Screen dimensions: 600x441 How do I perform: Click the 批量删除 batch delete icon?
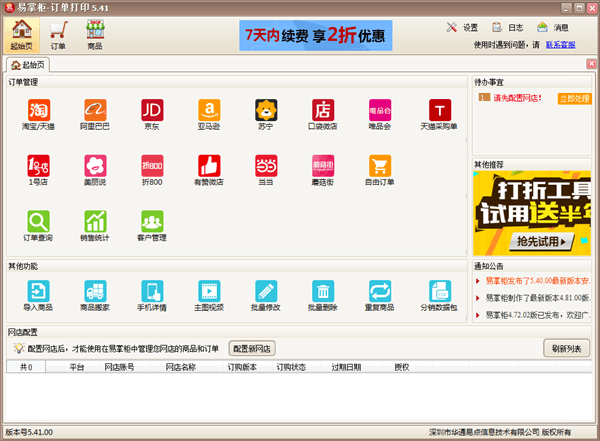pos(323,291)
